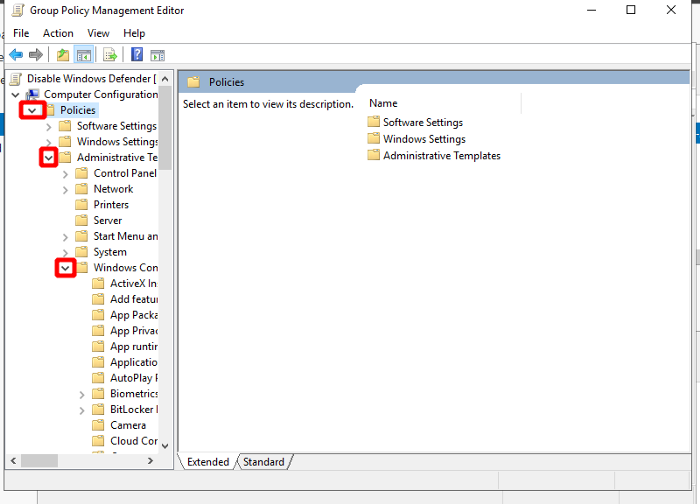Click the Control Panel folder icon in tree
Image resolution: width=700 pixels, height=504 pixels.
(x=81, y=173)
